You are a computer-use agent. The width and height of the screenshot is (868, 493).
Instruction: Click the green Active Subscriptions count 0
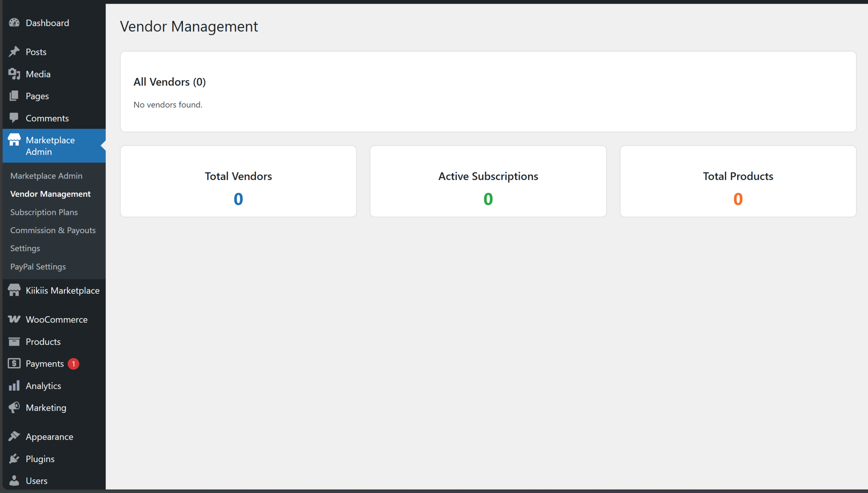click(488, 199)
